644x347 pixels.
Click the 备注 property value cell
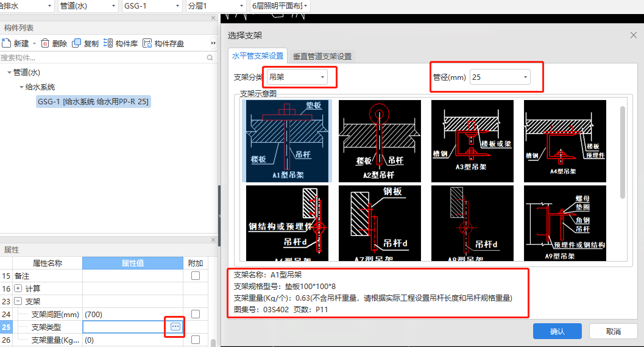click(x=133, y=276)
